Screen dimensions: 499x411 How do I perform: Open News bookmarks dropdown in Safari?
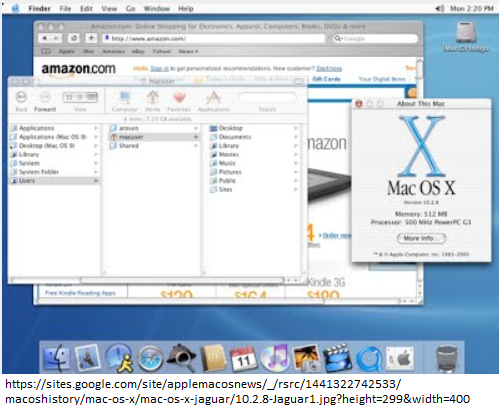click(188, 51)
